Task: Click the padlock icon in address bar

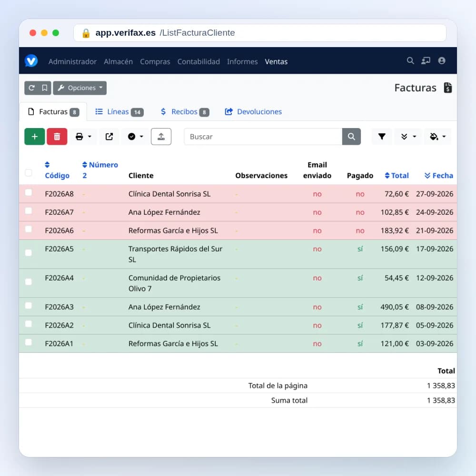Action: click(x=86, y=33)
